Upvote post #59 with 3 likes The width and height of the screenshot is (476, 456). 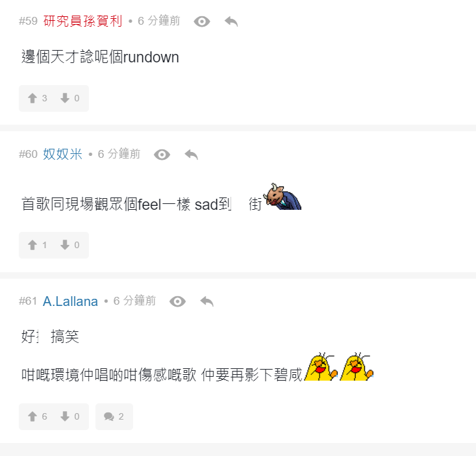point(37,98)
